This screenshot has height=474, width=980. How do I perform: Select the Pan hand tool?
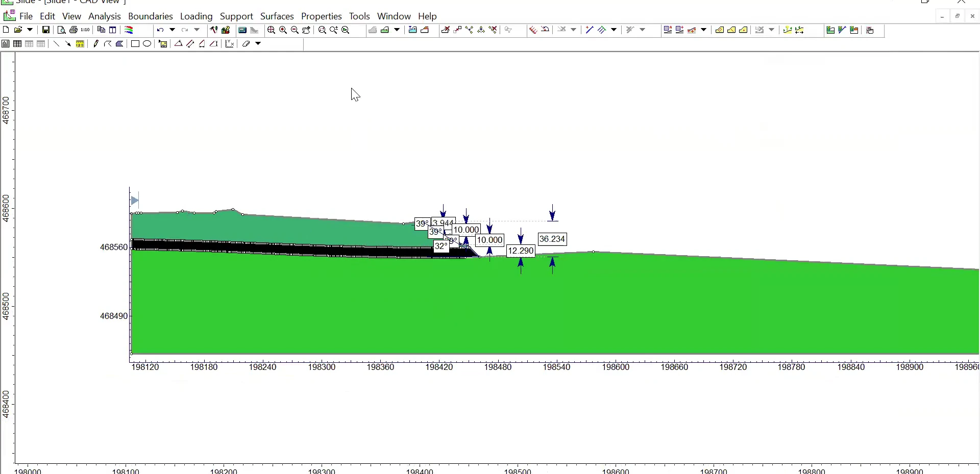[x=306, y=30]
